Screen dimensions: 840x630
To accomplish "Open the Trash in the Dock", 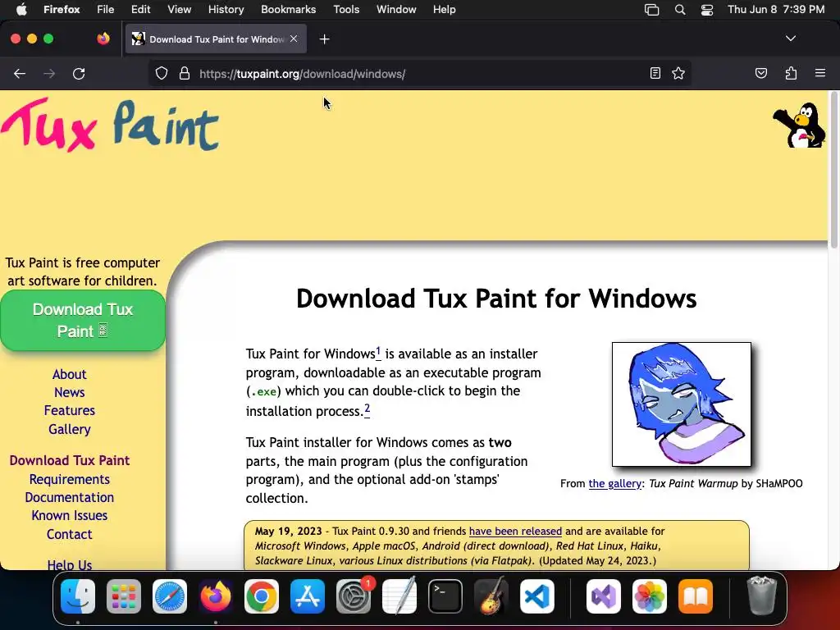I will tap(761, 596).
